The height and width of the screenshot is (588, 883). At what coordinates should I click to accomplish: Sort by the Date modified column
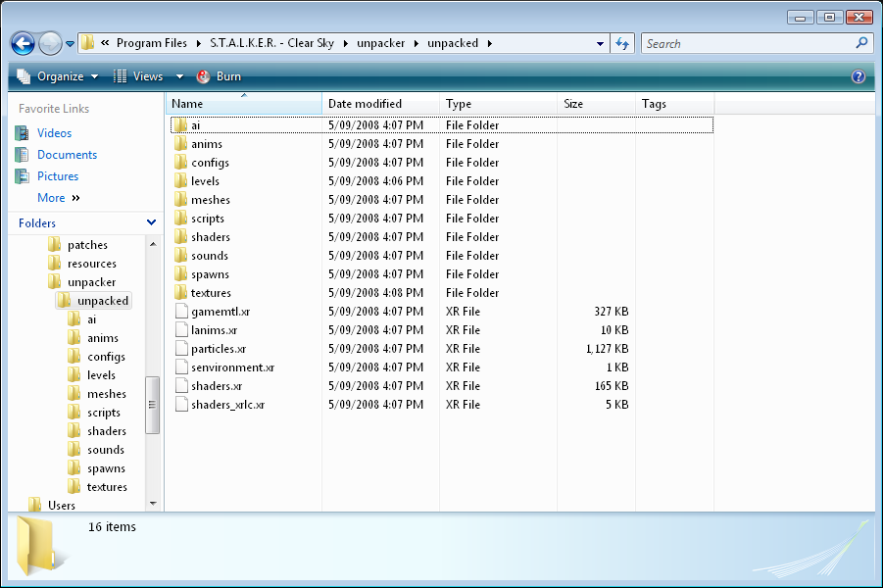click(365, 104)
